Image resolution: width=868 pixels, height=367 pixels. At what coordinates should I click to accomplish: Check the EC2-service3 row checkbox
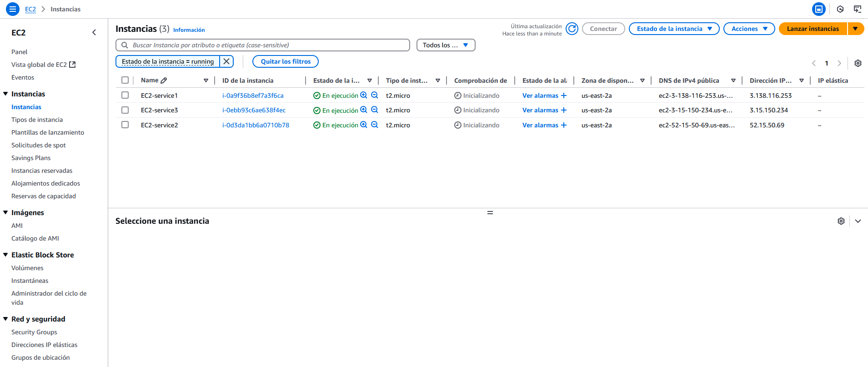[125, 110]
